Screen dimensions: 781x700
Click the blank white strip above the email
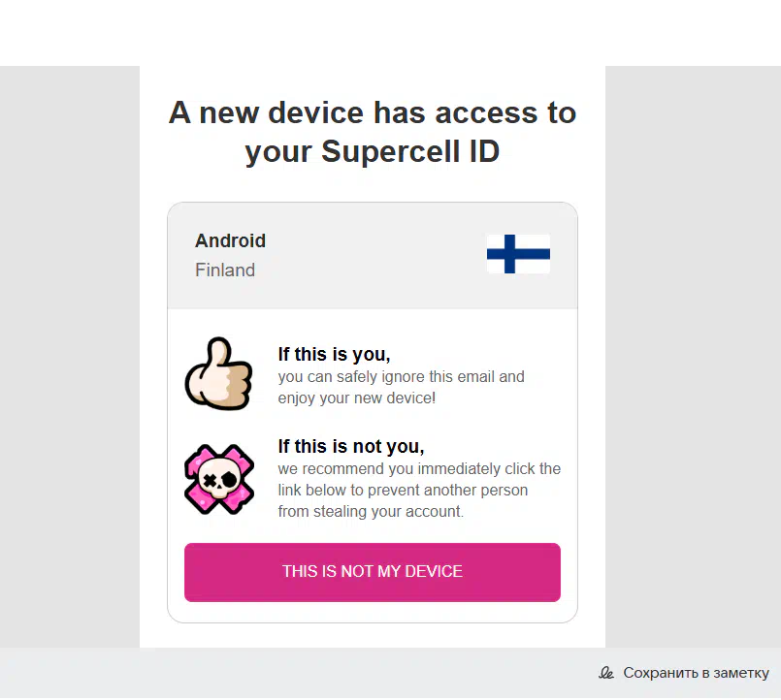pyautogui.click(x=388, y=33)
